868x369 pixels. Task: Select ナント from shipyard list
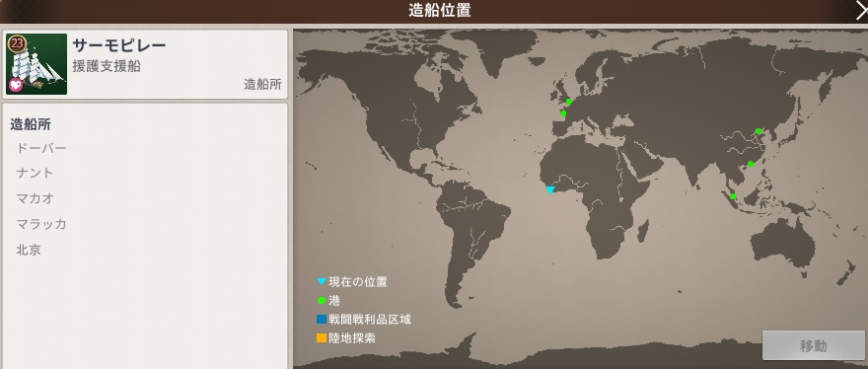tap(35, 173)
